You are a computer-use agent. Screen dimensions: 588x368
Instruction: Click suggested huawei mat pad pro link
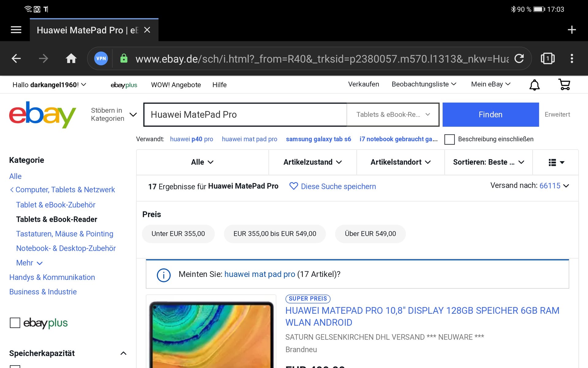click(260, 274)
